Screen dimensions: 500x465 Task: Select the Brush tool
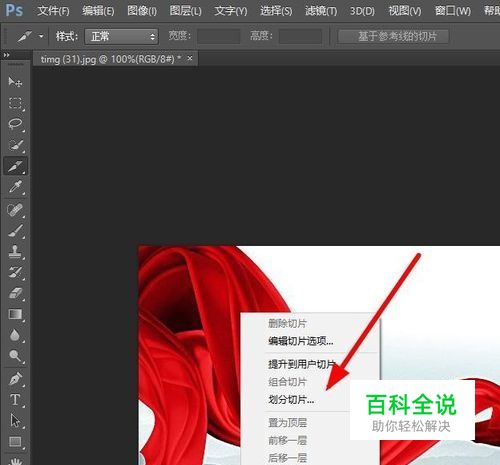15,231
